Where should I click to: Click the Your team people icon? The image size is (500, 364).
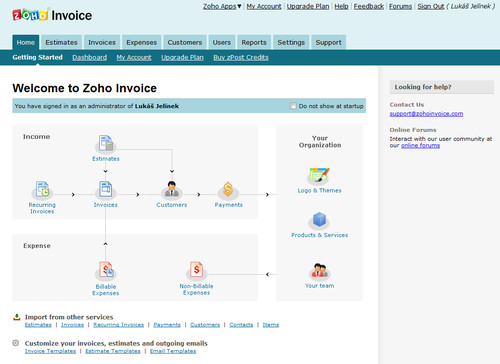[319, 271]
